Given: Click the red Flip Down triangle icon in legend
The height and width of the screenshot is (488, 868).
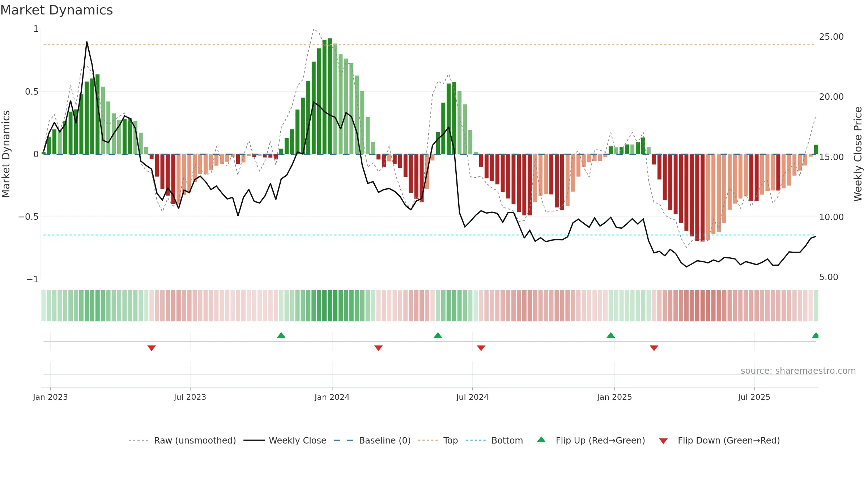Looking at the screenshot, I should point(663,441).
